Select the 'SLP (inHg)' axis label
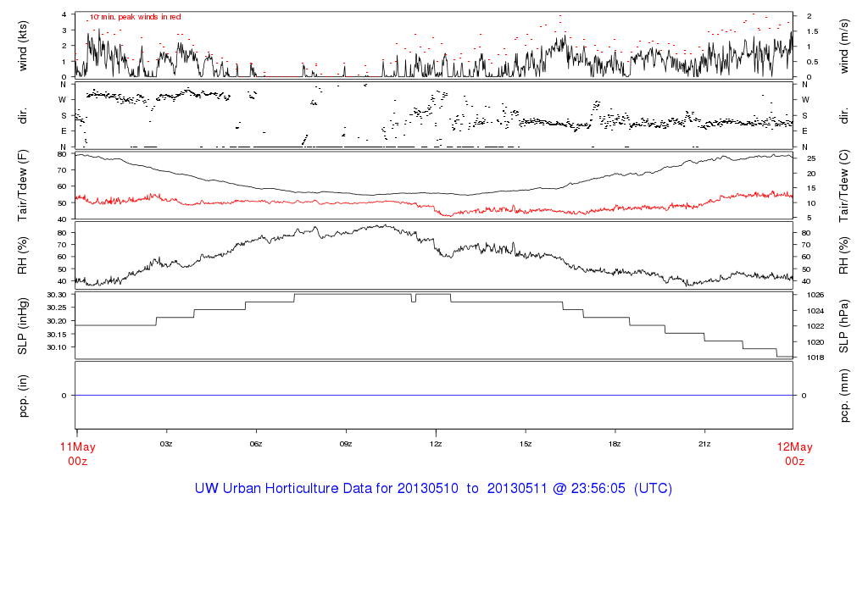Screen dimensions: 868x593 click(x=23, y=326)
